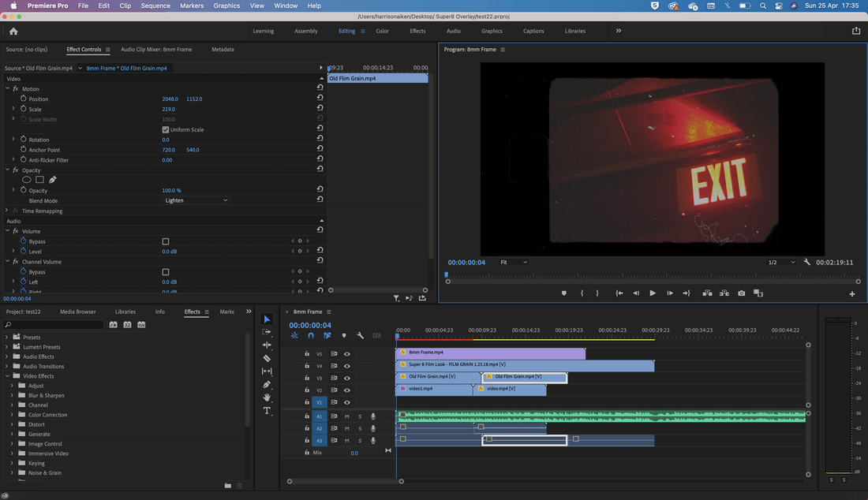Hide track V5 with its eye icon

347,354
